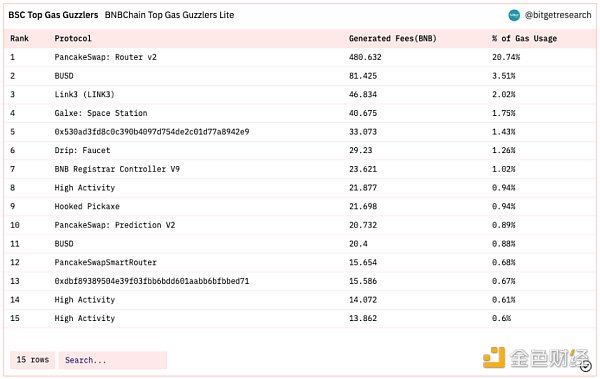Focus the Search... input field
This screenshot has width=600, height=379.
point(113,360)
